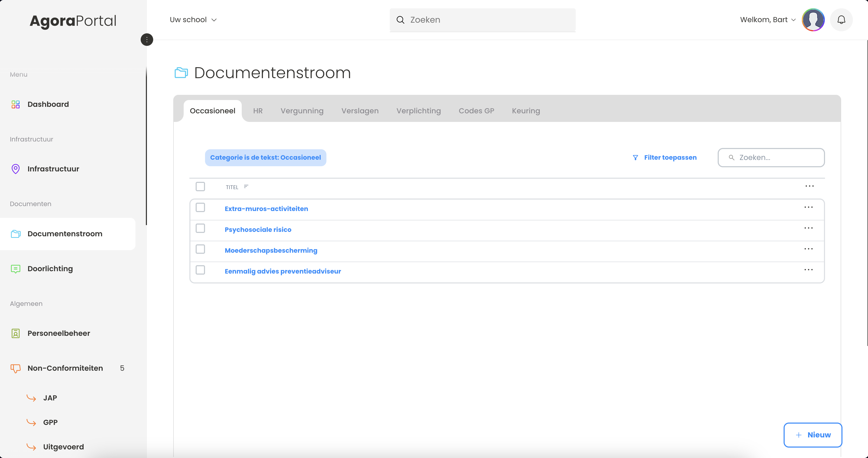Image resolution: width=868 pixels, height=458 pixels.
Task: Click the Nieuw button
Action: click(x=813, y=435)
